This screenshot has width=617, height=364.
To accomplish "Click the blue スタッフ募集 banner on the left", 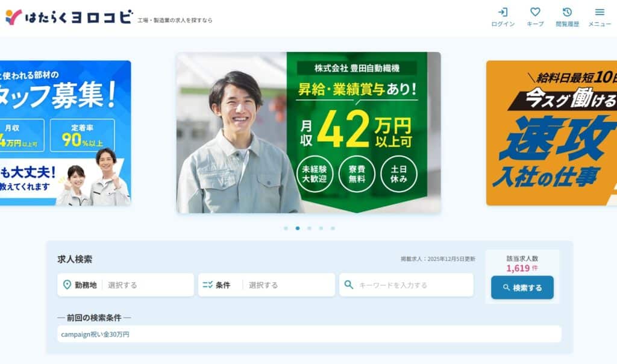I will [x=66, y=133].
